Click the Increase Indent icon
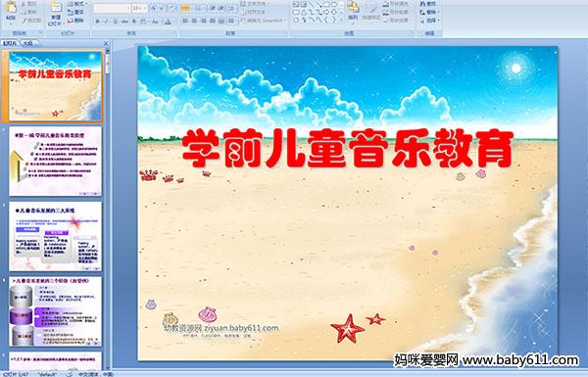588x377 pixels. click(221, 8)
